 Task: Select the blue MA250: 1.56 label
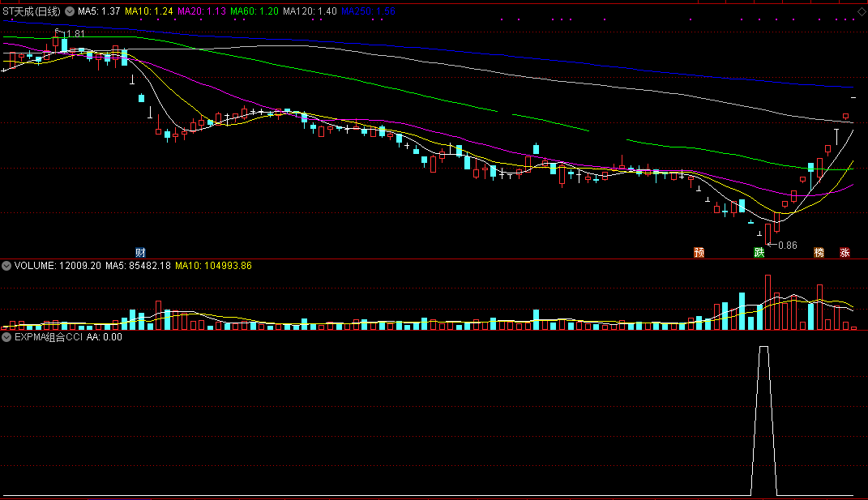coord(368,11)
